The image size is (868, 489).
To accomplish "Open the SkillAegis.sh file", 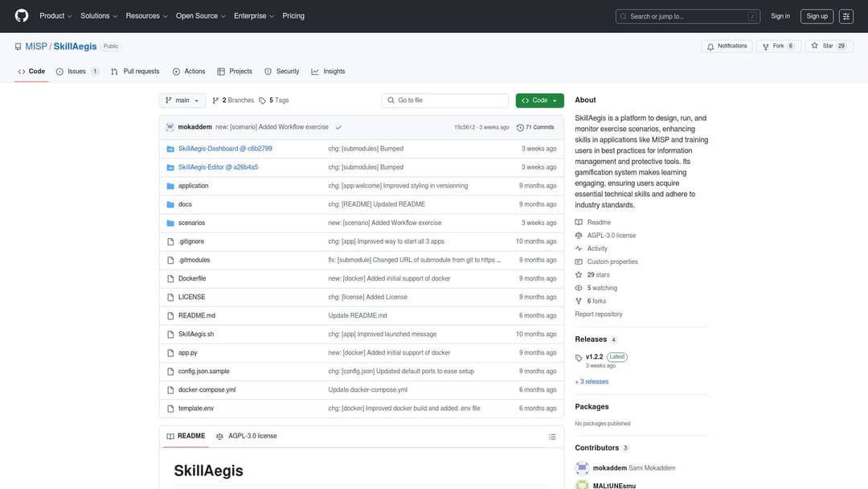I will pyautogui.click(x=196, y=335).
